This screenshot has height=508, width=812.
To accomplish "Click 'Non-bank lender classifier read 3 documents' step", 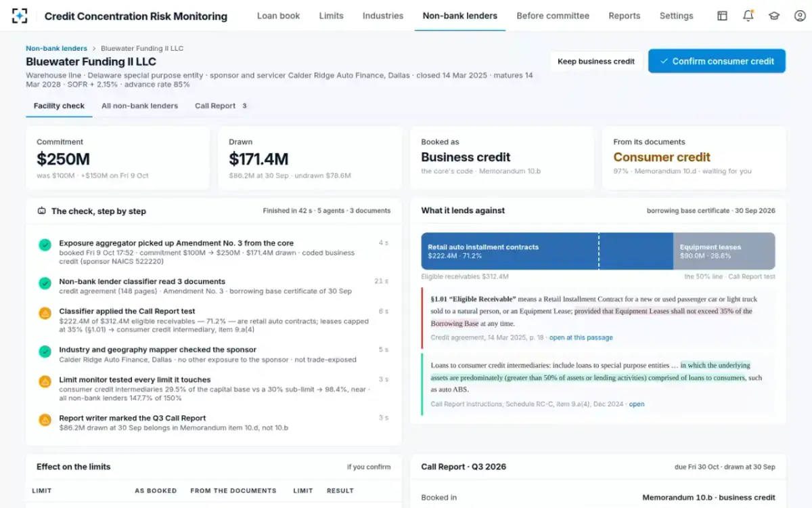I will [214, 286].
